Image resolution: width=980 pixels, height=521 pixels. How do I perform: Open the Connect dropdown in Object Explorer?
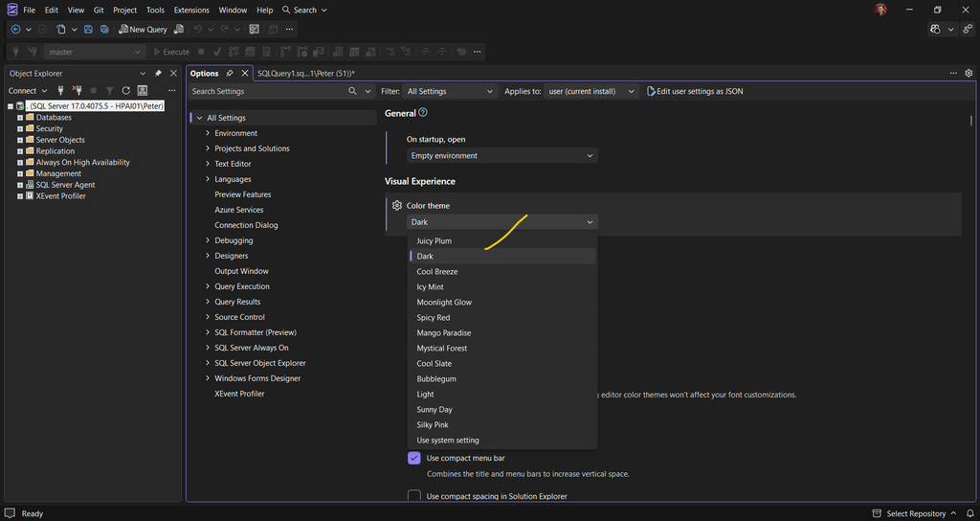pos(28,91)
